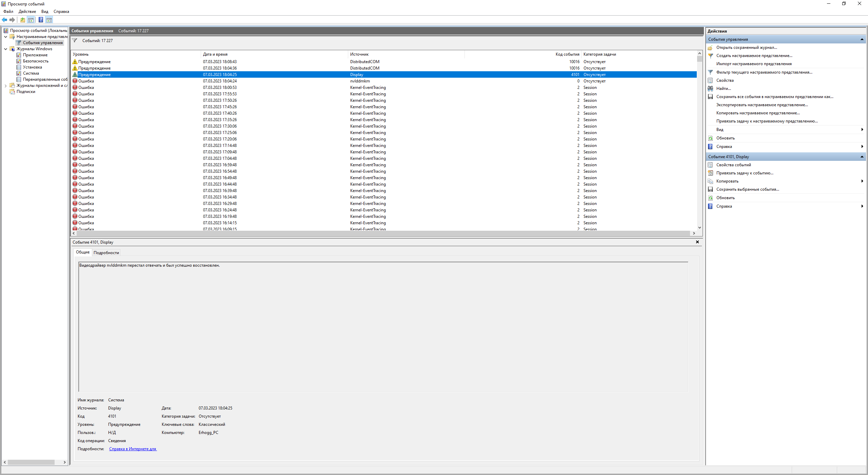Click Создать настраиваемое представление action
This screenshot has width=868, height=475.
point(754,56)
